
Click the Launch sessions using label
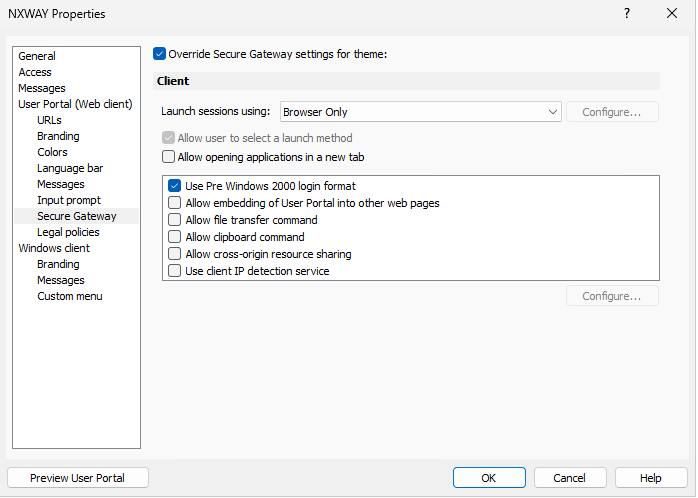pos(215,111)
